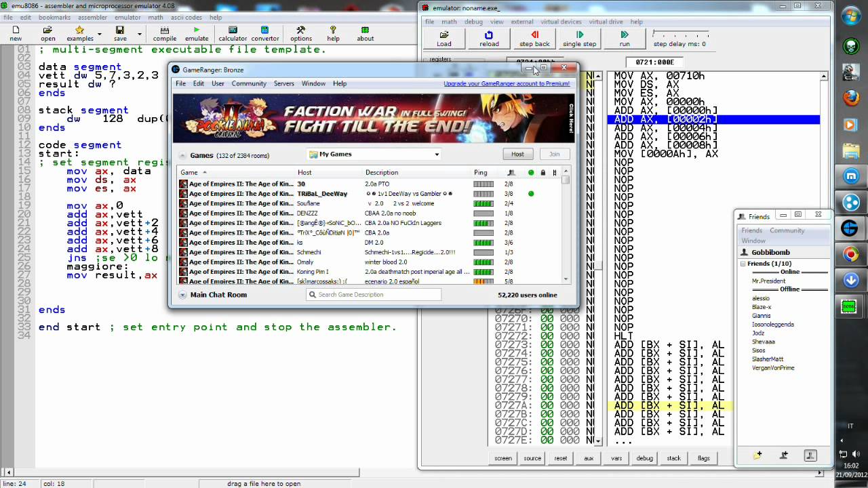Add a friend group in Friends window
This screenshot has width=868, height=488.
(x=757, y=455)
